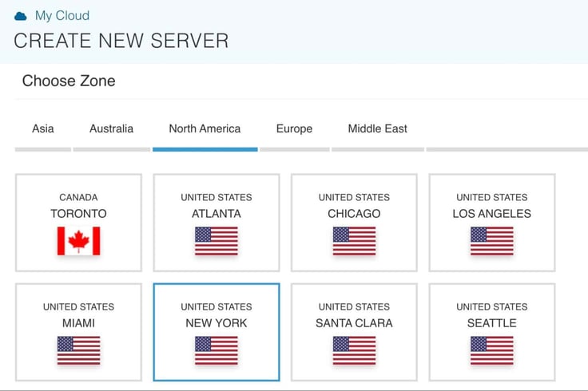Viewport: 588px width, 391px height.
Task: Click the CANADA label on the Toronto card
Action: [78, 197]
